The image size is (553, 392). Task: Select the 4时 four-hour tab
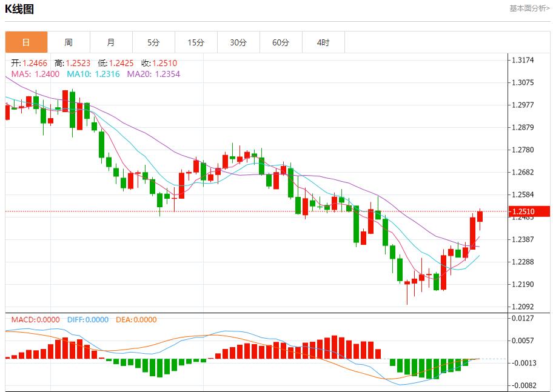pos(323,42)
